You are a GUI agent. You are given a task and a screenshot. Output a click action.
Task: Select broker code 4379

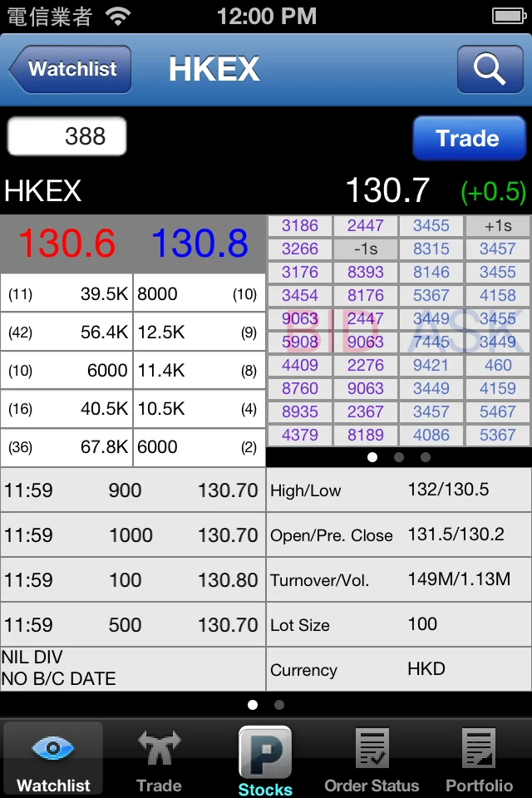click(300, 435)
